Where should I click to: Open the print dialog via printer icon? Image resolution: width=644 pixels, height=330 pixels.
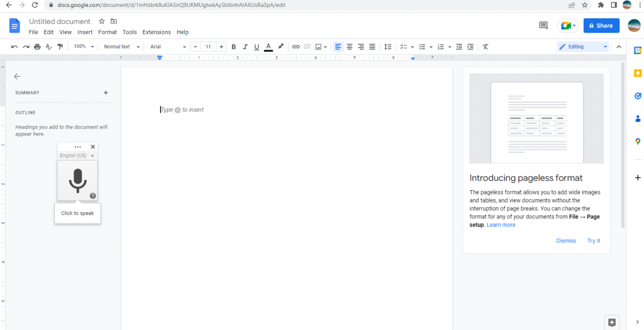[37, 47]
